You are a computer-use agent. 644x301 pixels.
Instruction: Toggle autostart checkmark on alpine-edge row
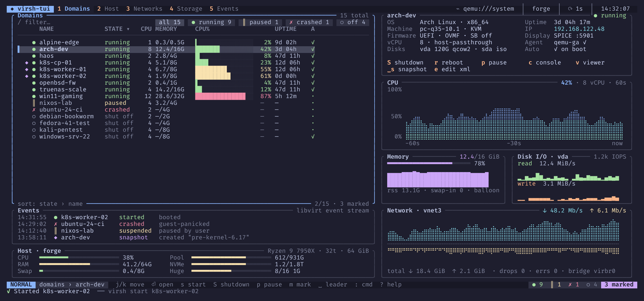click(313, 42)
